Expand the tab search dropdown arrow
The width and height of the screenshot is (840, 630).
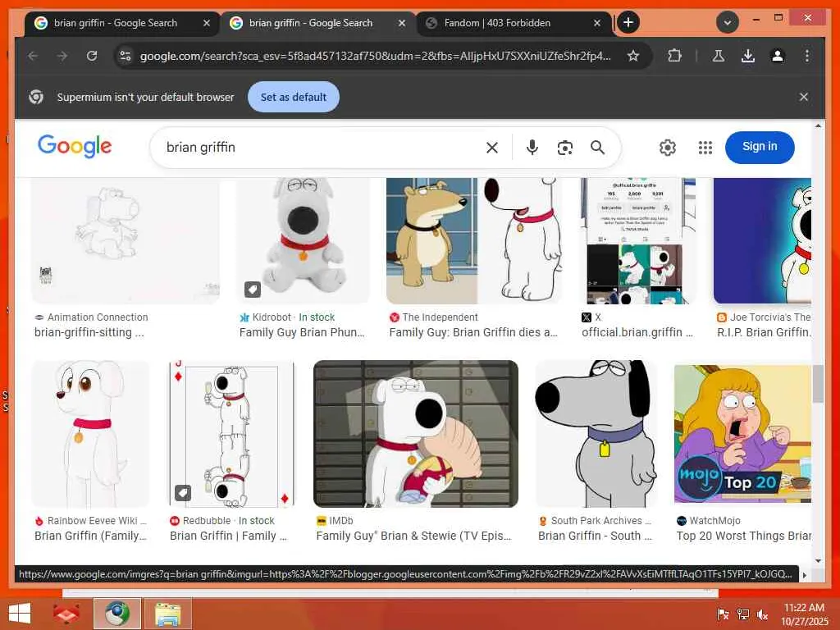[x=728, y=22]
